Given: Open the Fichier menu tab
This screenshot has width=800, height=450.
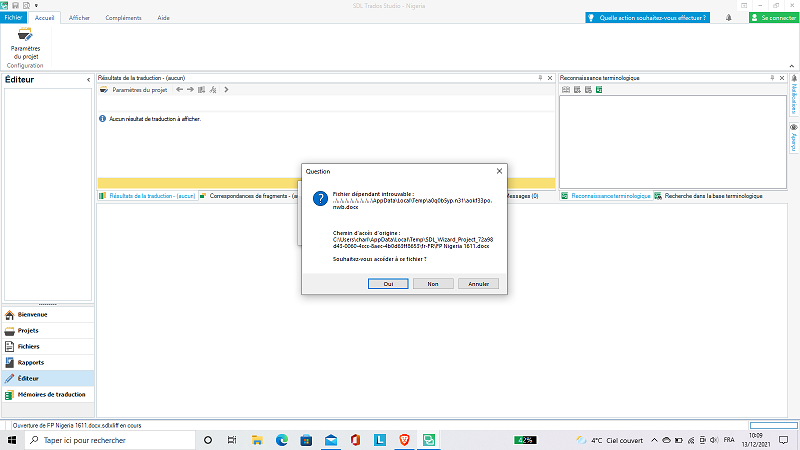Looking at the screenshot, I should [x=13, y=17].
